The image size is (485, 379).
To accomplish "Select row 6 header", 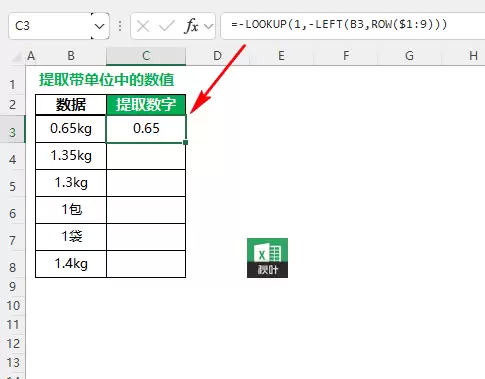I will 12,210.
